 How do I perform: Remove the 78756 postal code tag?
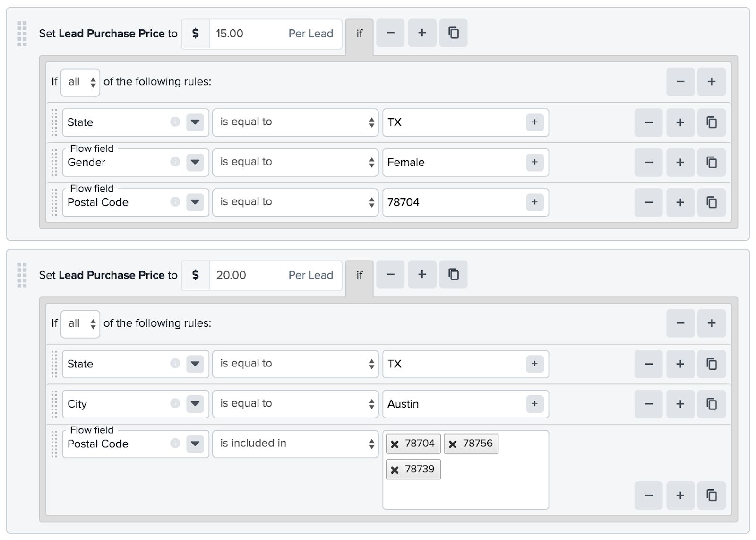point(453,444)
